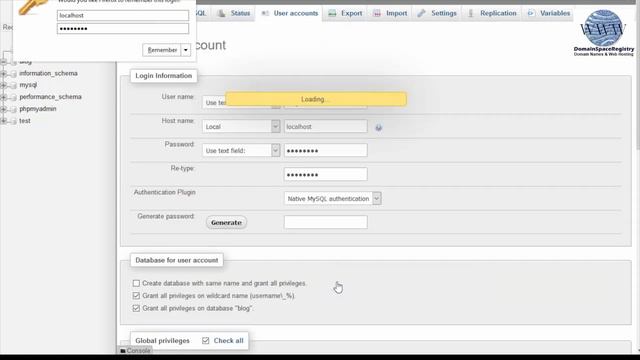Select the performance_schema database

pyautogui.click(x=50, y=97)
